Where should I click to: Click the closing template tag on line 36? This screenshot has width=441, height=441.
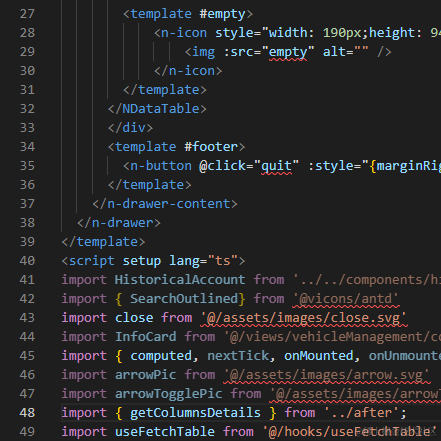pyautogui.click(x=150, y=185)
